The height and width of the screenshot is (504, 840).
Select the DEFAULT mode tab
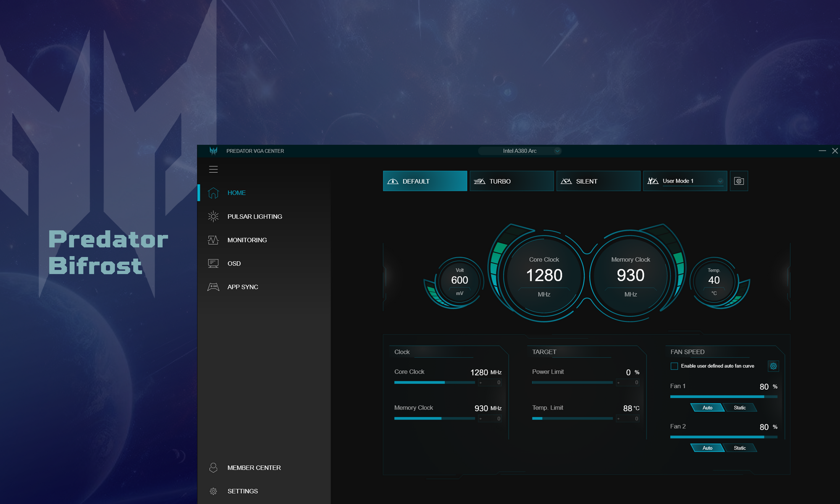click(425, 181)
